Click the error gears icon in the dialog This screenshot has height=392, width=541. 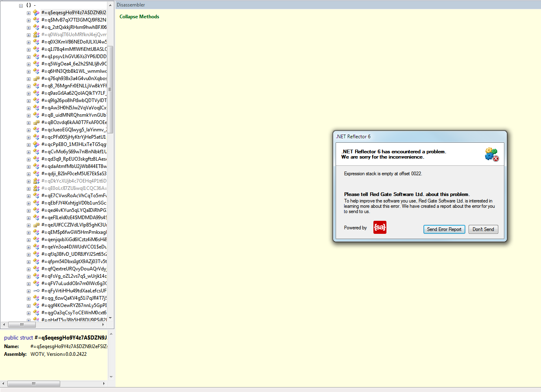pos(491,155)
